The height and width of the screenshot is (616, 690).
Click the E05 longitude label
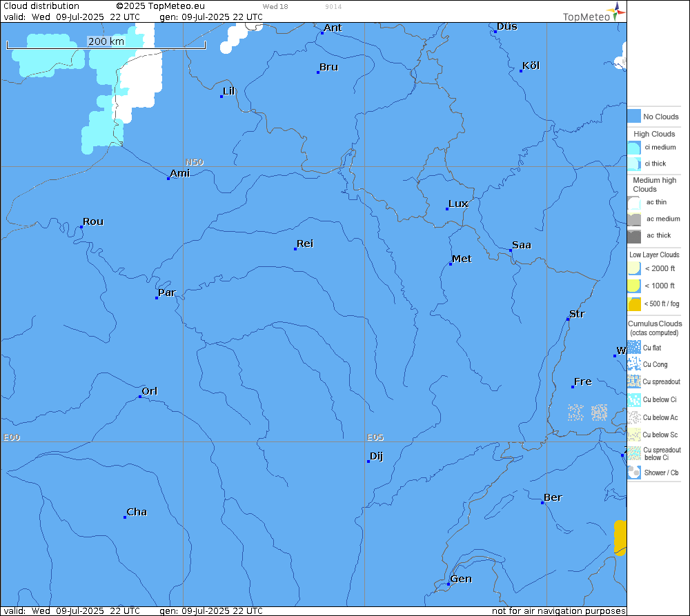375,437
